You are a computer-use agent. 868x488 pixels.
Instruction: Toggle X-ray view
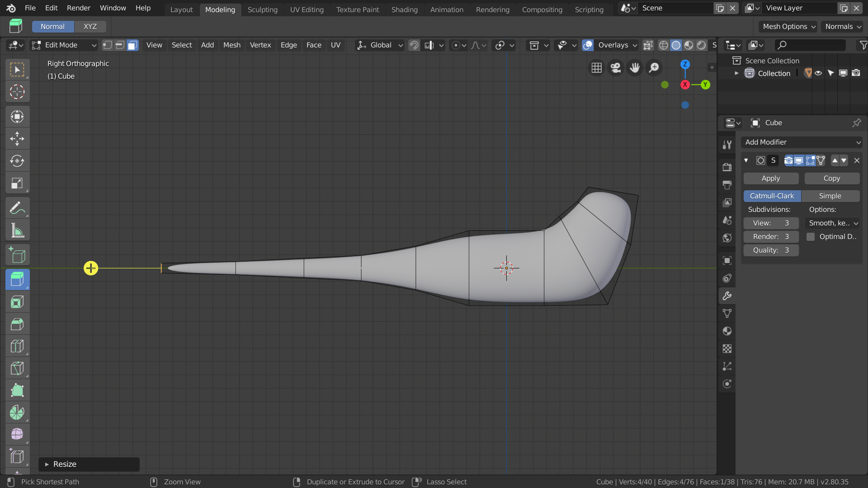pyautogui.click(x=648, y=45)
